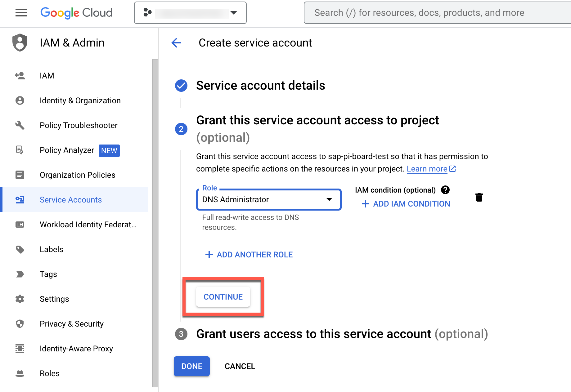The height and width of the screenshot is (392, 571).
Task: Click the CANCEL button
Action: point(240,366)
